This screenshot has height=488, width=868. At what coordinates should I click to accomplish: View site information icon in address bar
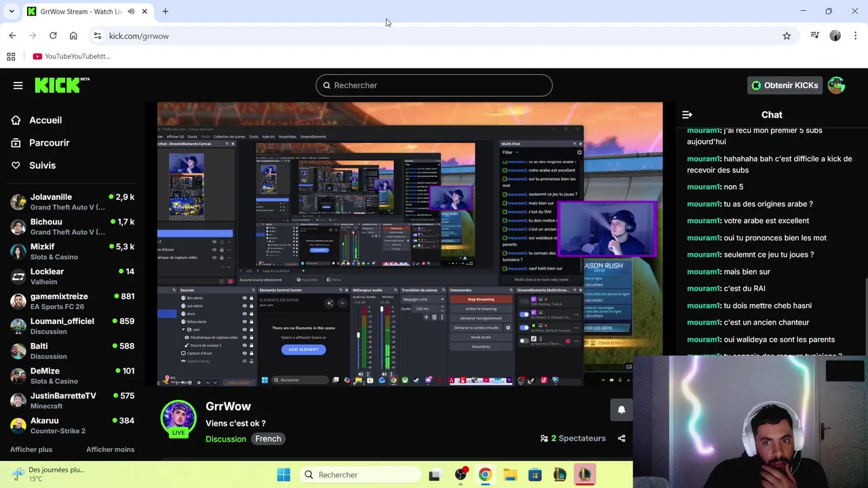[x=97, y=36]
